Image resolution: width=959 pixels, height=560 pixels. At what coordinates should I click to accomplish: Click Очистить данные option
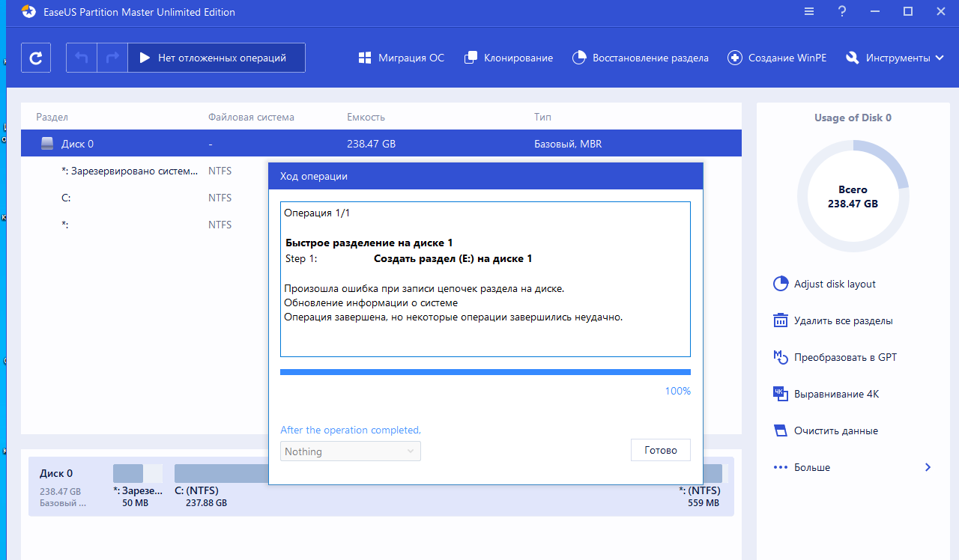click(825, 430)
